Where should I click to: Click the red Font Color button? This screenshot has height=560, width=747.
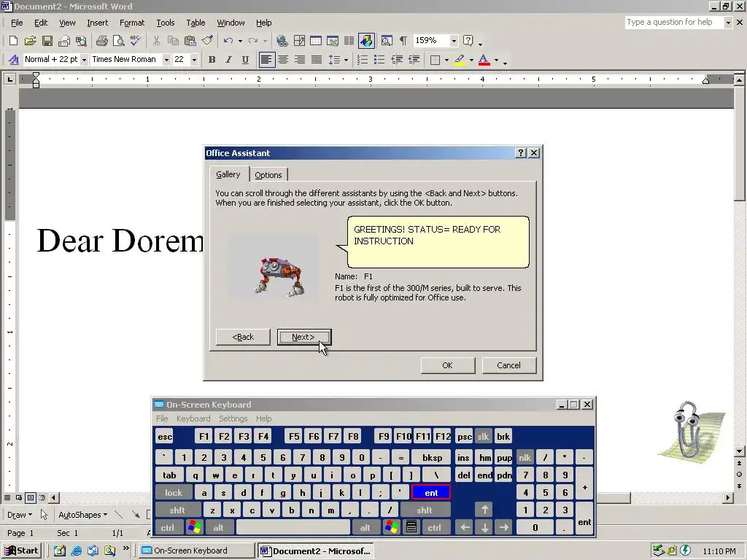click(x=484, y=60)
